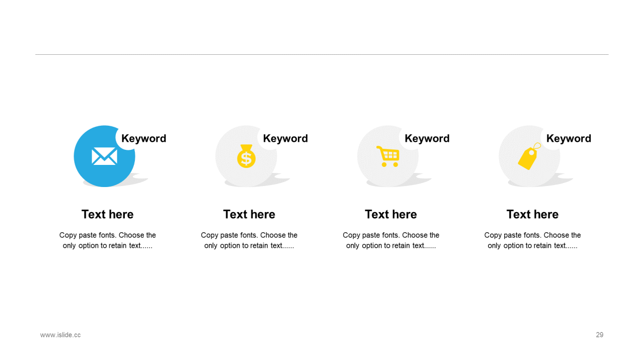Click the description paragraph under the envelope column

[x=108, y=240]
